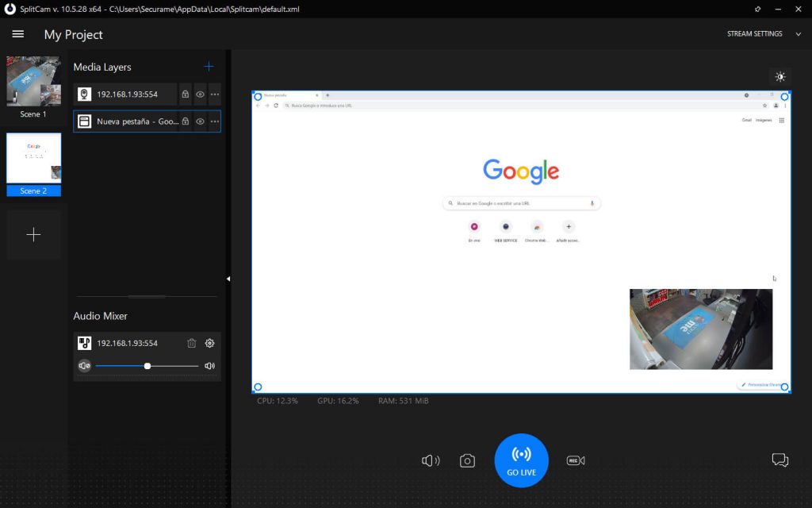Screen dimensions: 812x508
Task: Click the Google apps grid icon in preview
Action: 781,121
